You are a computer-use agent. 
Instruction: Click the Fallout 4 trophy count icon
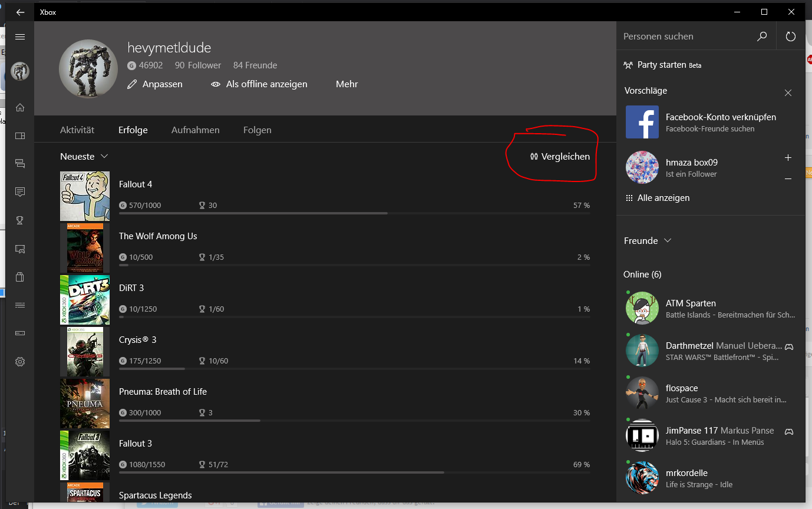pos(202,206)
